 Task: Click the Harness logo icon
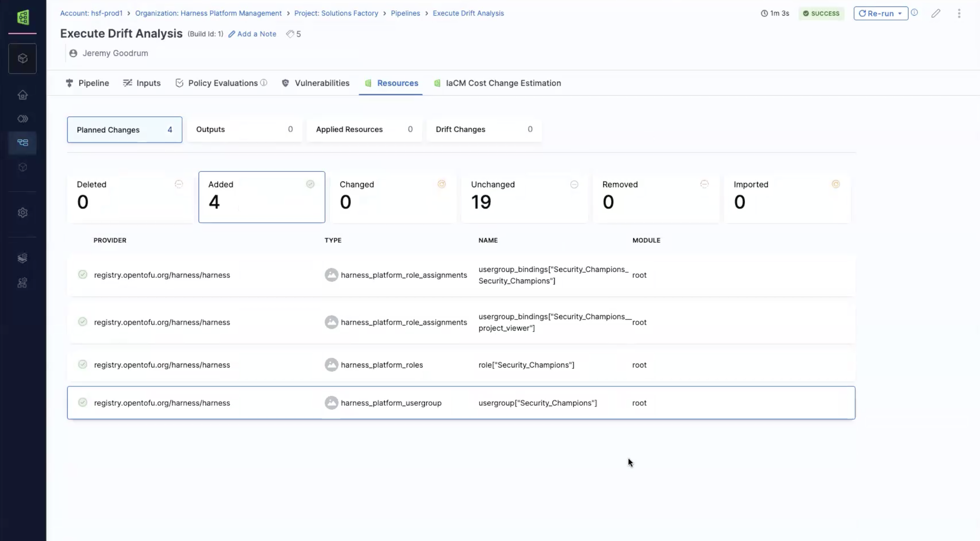[x=23, y=17]
